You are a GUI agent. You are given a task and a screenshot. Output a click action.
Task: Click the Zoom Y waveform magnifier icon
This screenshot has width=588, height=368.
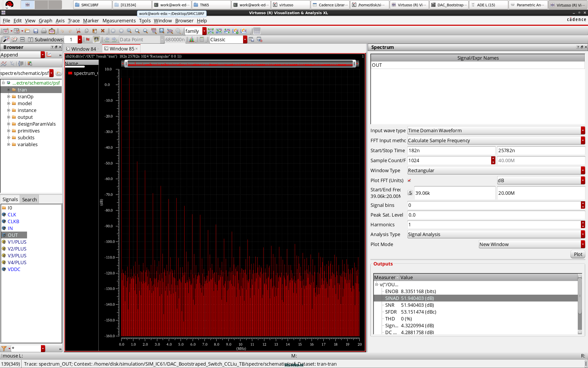click(x=170, y=31)
